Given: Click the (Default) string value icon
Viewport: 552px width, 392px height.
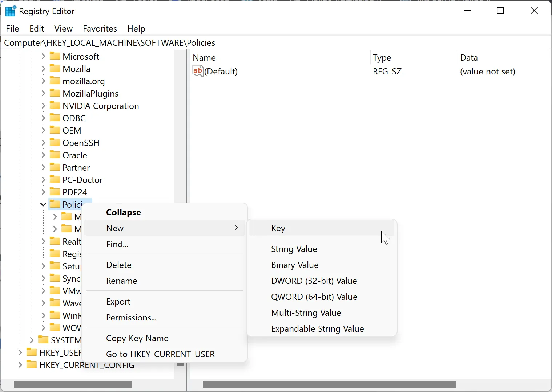Looking at the screenshot, I should click(x=198, y=71).
